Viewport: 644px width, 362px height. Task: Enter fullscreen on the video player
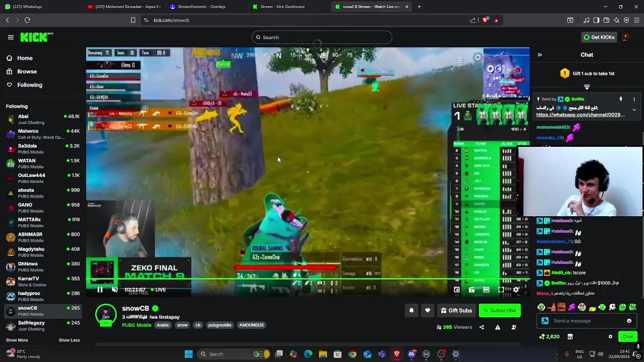click(501, 290)
